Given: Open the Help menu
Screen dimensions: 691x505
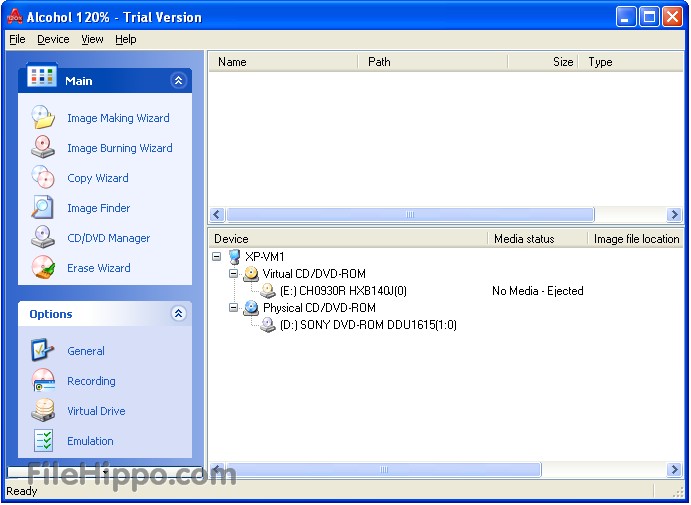Looking at the screenshot, I should click(x=126, y=39).
